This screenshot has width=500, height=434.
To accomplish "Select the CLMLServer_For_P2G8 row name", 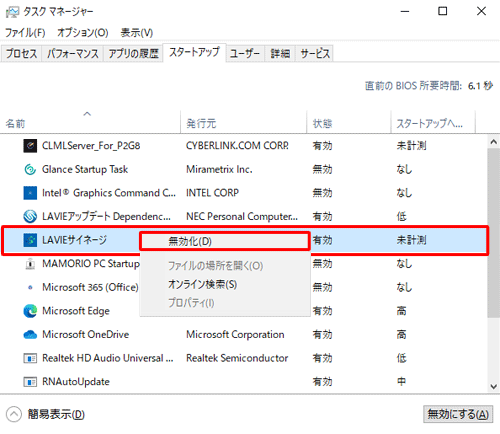I will [91, 146].
